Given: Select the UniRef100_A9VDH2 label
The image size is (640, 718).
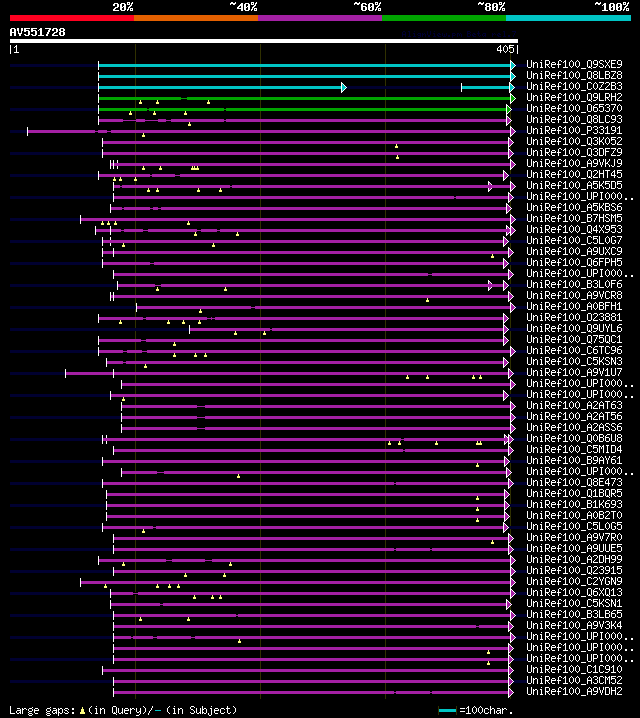Looking at the screenshot, I should (574, 691).
